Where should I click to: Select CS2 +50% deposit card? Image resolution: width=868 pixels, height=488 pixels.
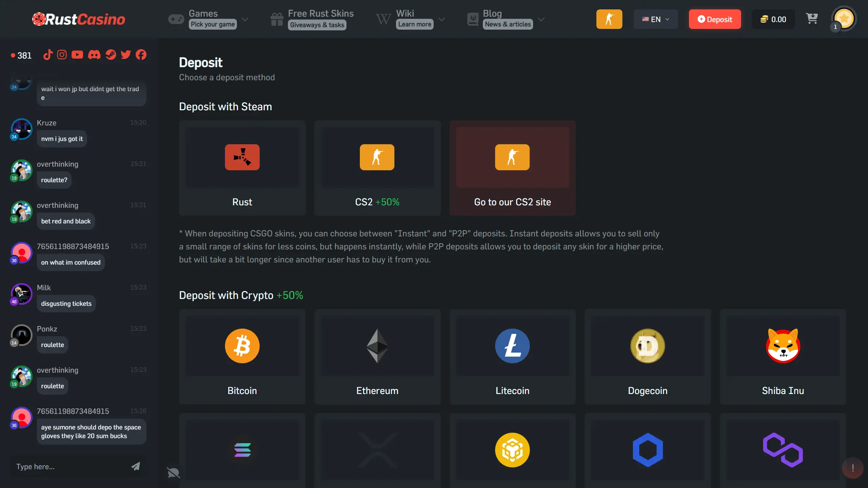click(377, 168)
